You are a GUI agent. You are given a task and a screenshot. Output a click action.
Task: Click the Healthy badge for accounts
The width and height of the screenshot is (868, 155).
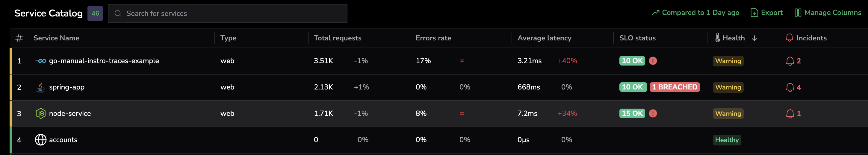pos(727,140)
